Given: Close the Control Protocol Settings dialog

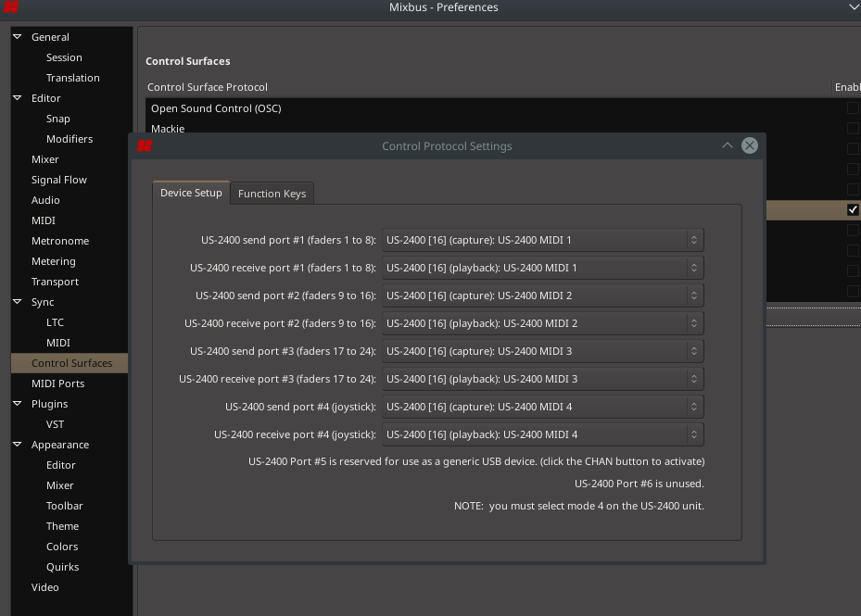Looking at the screenshot, I should 750,145.
